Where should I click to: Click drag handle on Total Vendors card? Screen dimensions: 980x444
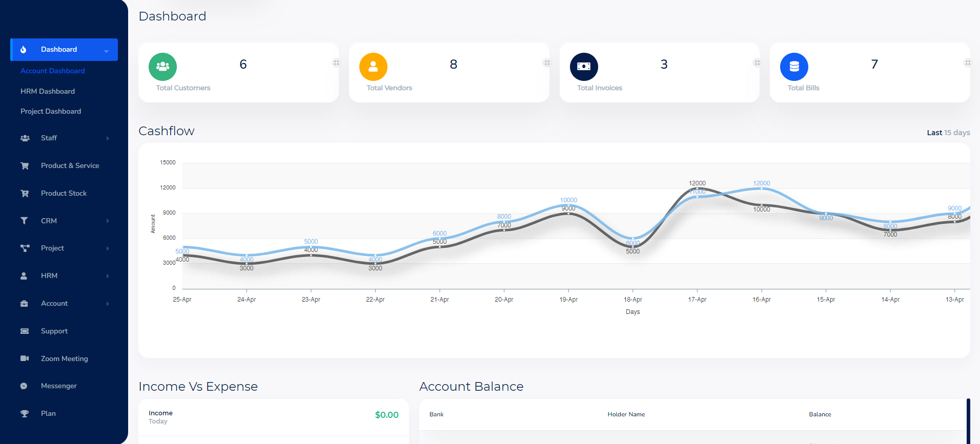click(x=547, y=63)
